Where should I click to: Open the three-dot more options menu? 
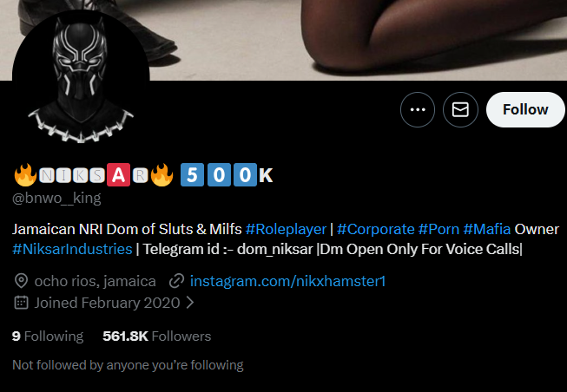(x=418, y=109)
